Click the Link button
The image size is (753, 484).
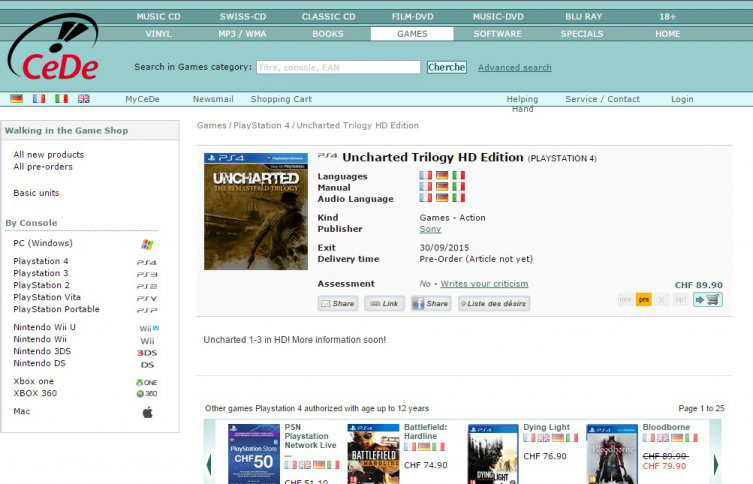click(x=384, y=303)
